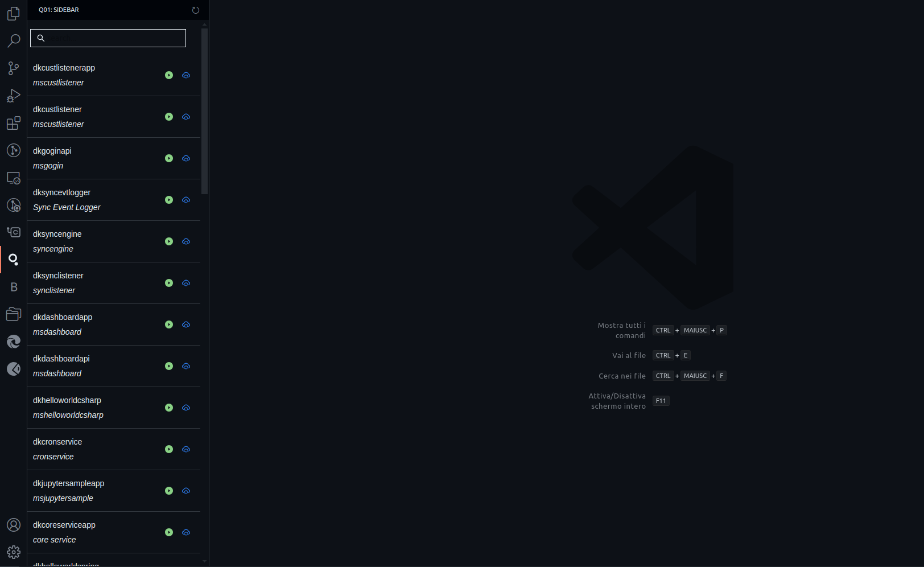Click cloud icon for dksyncengine

(186, 241)
